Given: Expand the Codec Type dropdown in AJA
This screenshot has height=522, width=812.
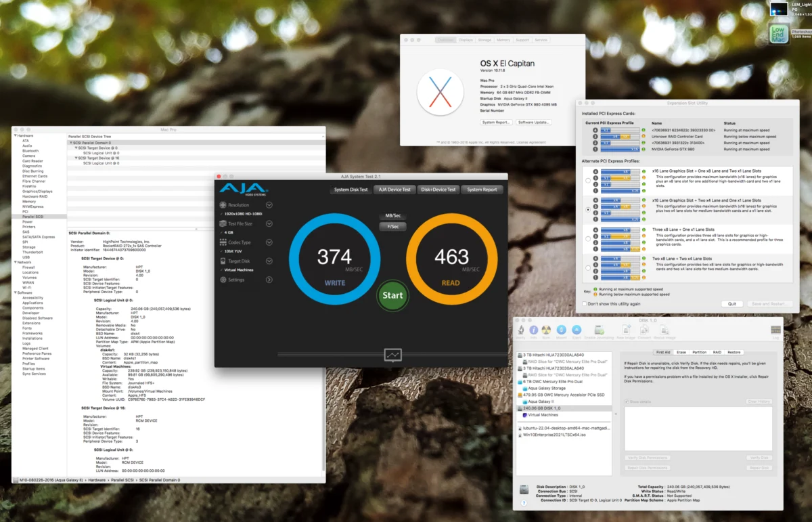Looking at the screenshot, I should 269,242.
